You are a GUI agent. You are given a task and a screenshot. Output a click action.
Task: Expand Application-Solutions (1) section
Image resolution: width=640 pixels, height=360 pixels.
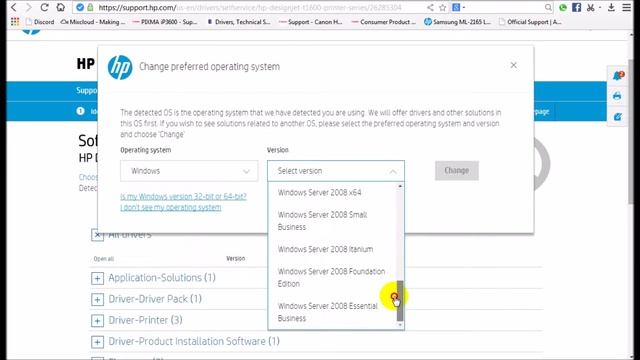97,278
